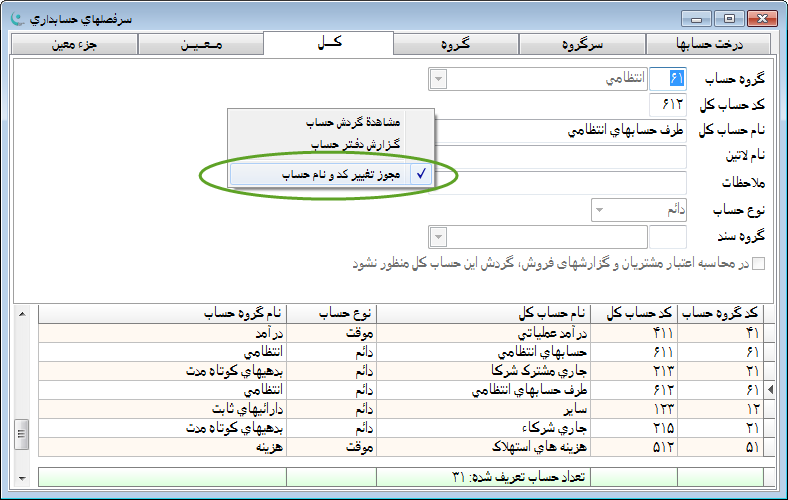Maximize the سرفصلهاي حسابداري window
This screenshot has height=500, width=788.
pos(730,18)
